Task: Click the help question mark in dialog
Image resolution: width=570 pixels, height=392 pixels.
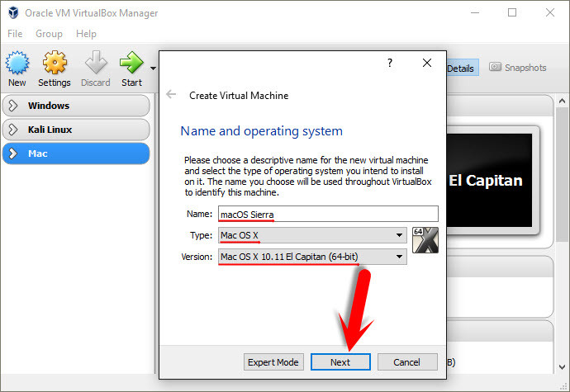Action: [390, 63]
